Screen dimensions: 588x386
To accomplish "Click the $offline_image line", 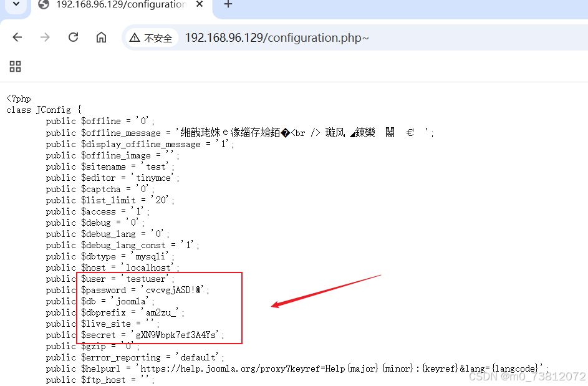I will pyautogui.click(x=112, y=155).
